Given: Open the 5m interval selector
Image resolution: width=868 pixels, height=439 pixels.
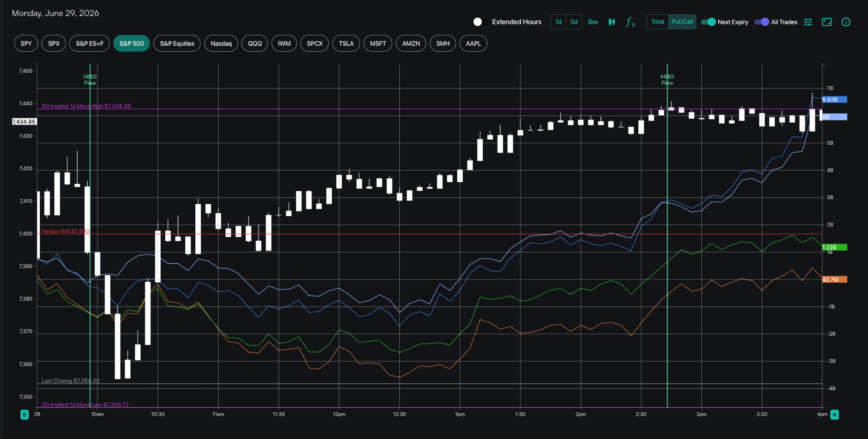Looking at the screenshot, I should (x=593, y=22).
